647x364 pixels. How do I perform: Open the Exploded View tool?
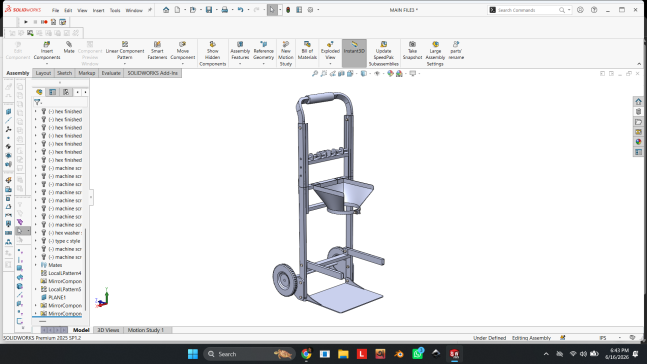tap(330, 50)
